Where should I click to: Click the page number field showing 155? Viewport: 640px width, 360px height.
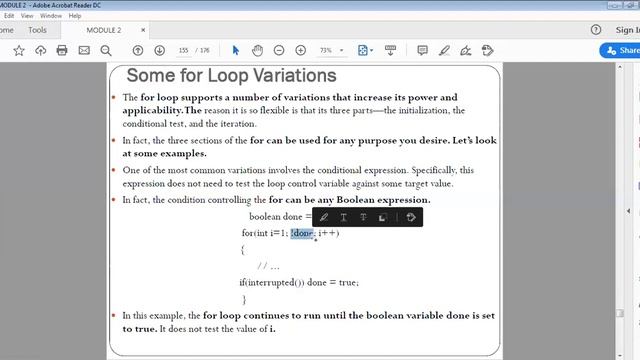(184, 50)
